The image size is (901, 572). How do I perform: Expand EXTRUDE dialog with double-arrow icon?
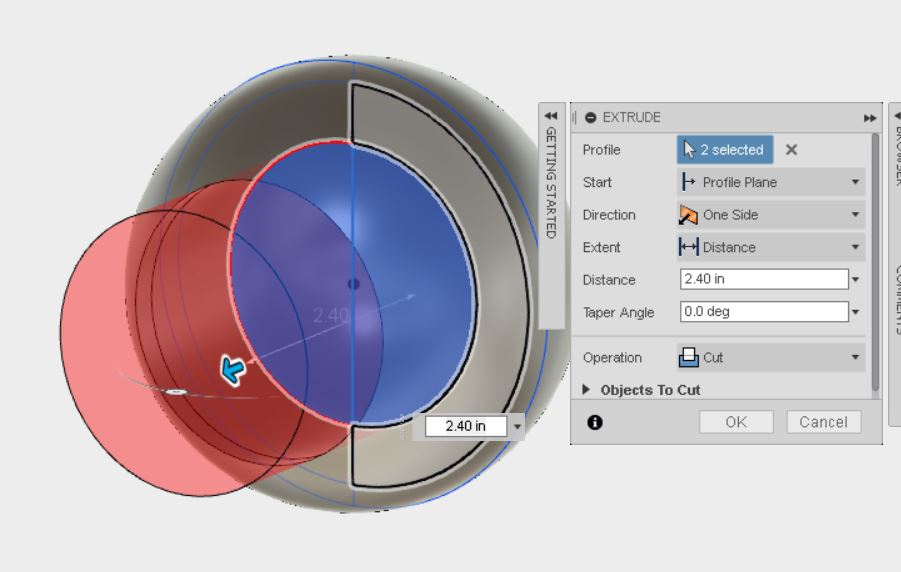click(870, 118)
